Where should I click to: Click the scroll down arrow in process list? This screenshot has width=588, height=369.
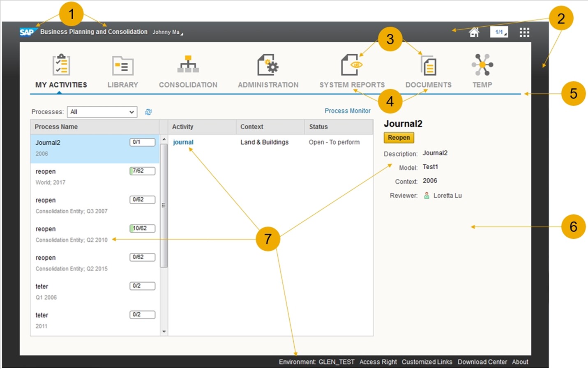point(164,331)
